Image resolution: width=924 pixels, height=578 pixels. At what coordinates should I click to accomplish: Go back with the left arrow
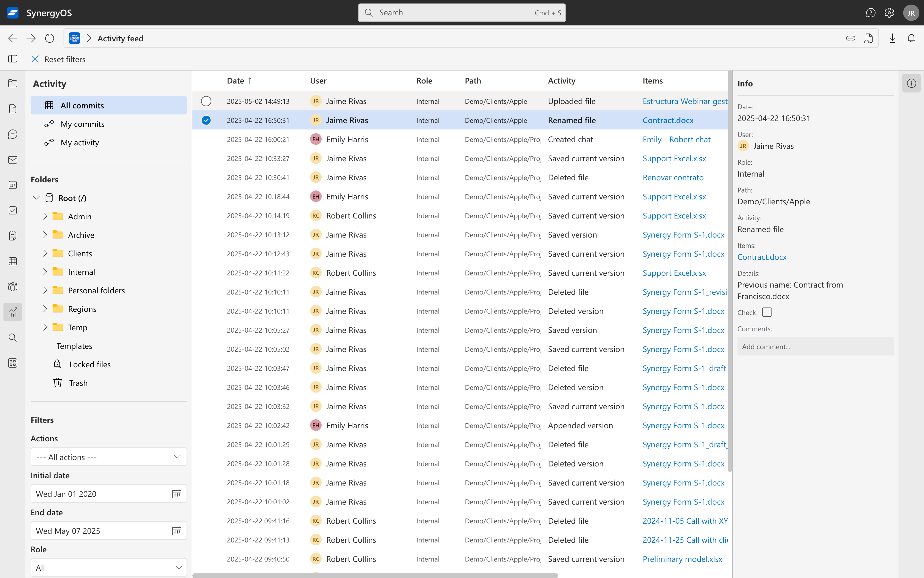(13, 38)
